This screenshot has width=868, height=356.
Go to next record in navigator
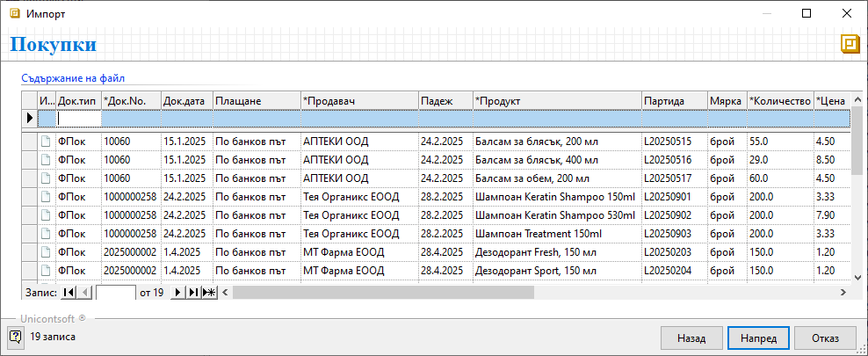177,292
